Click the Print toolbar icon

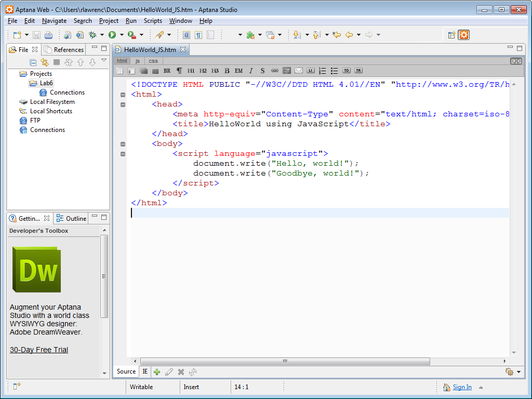coord(48,35)
